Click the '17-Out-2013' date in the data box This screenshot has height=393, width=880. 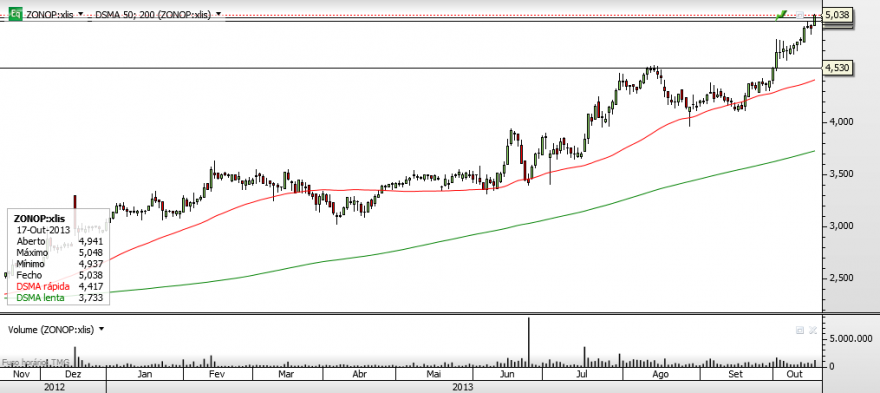pos(43,230)
